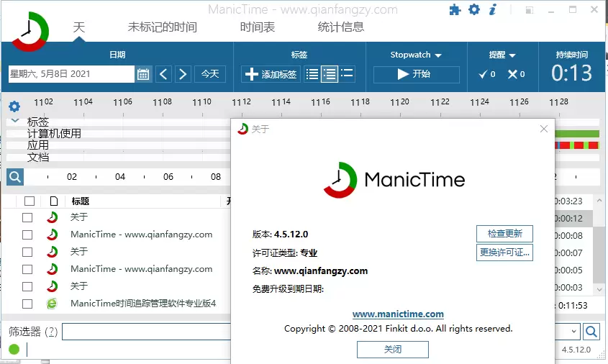Click the 今天 button
Image resolution: width=608 pixels, height=364 pixels.
(x=210, y=73)
